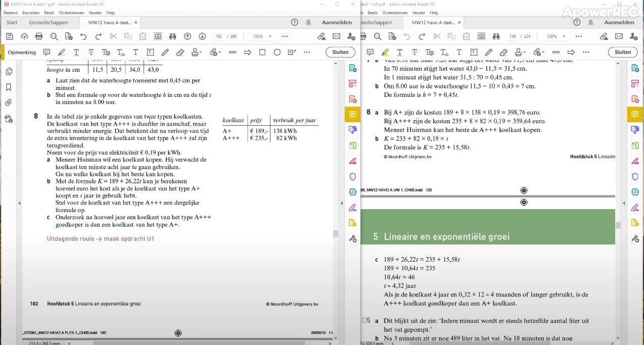Open Venster menu in right window
The image size is (644, 345).
tap(419, 13)
